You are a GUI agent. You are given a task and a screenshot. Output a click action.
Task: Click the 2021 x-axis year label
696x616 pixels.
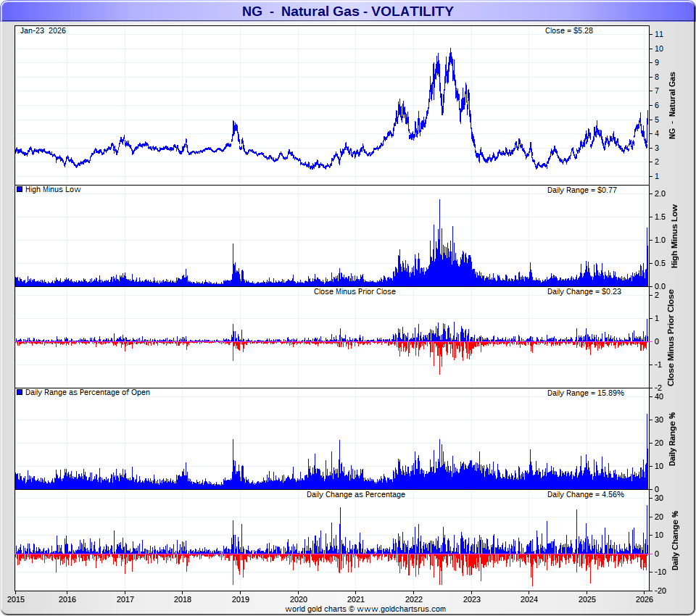tap(356, 599)
